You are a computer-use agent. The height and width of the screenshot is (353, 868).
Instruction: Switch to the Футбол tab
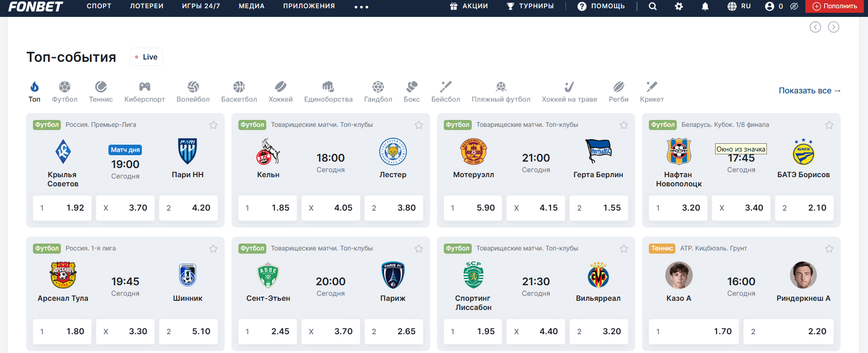tap(65, 92)
